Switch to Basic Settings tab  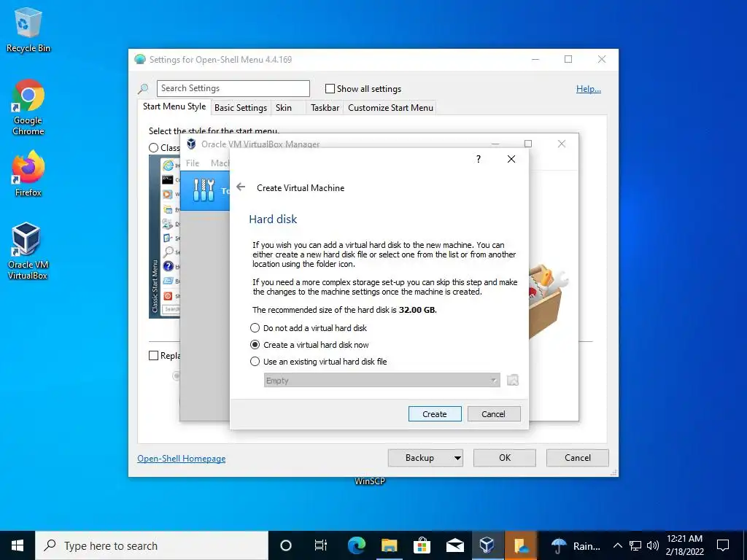pos(241,108)
